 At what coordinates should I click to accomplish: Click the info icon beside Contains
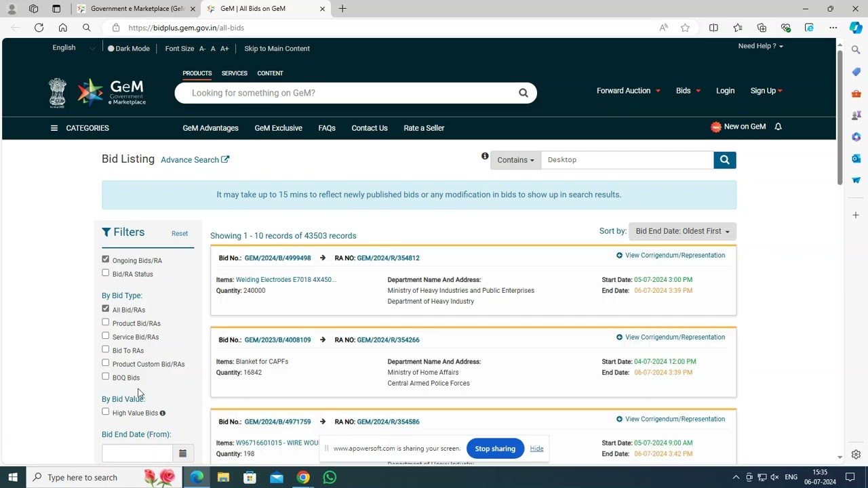(x=485, y=157)
